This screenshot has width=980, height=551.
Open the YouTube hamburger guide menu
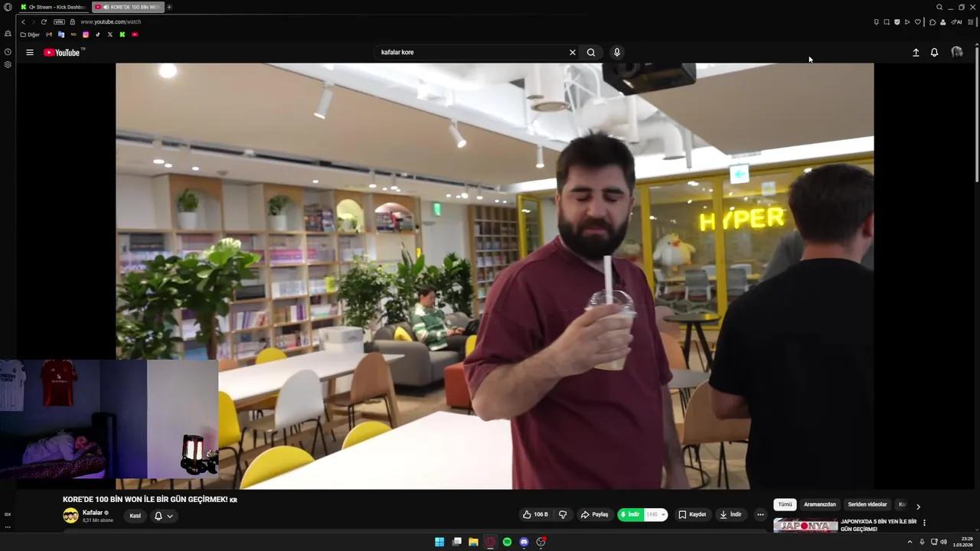[29, 53]
